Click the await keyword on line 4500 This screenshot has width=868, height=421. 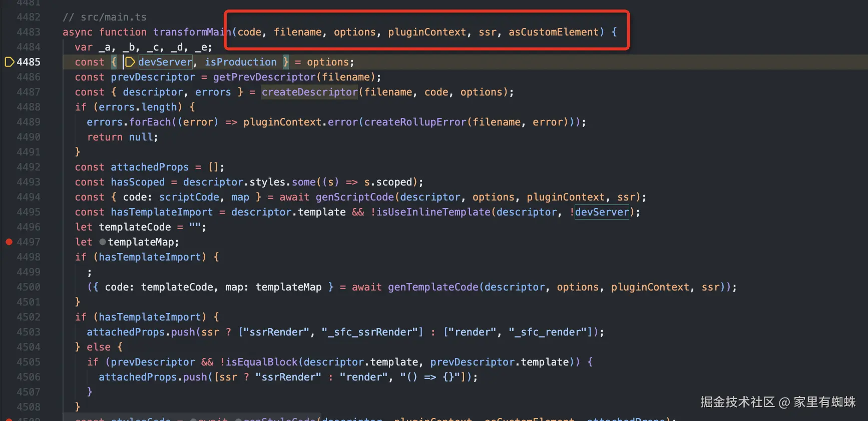(367, 287)
